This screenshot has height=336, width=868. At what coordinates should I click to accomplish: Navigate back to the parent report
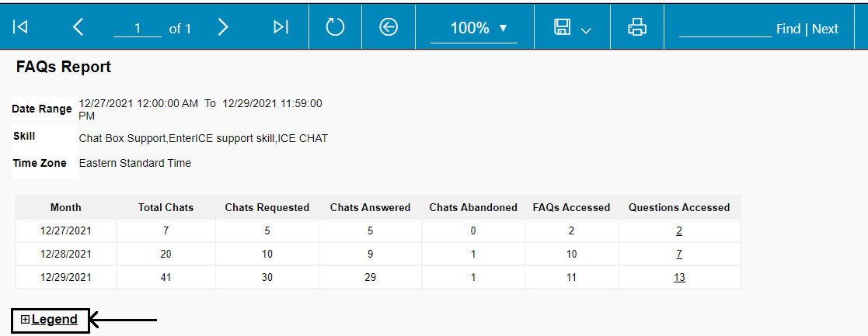coord(389,27)
